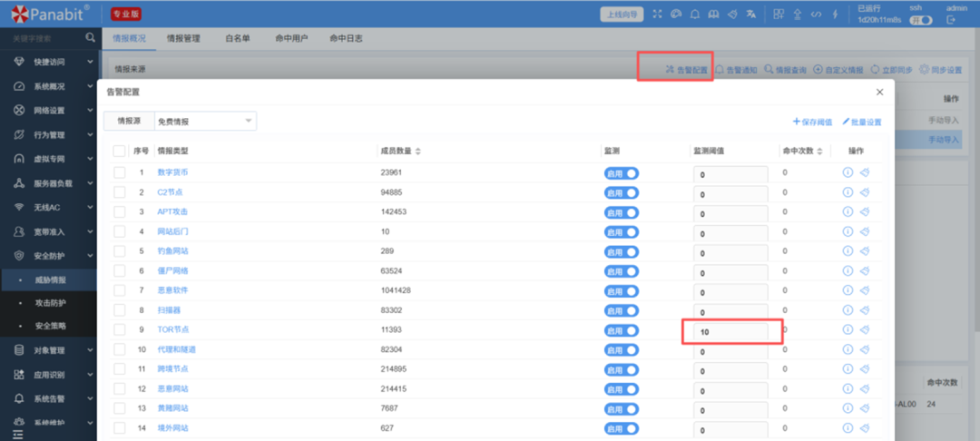980x441 pixels.
Task: Switch to the 命中用户 tab
Action: point(291,39)
